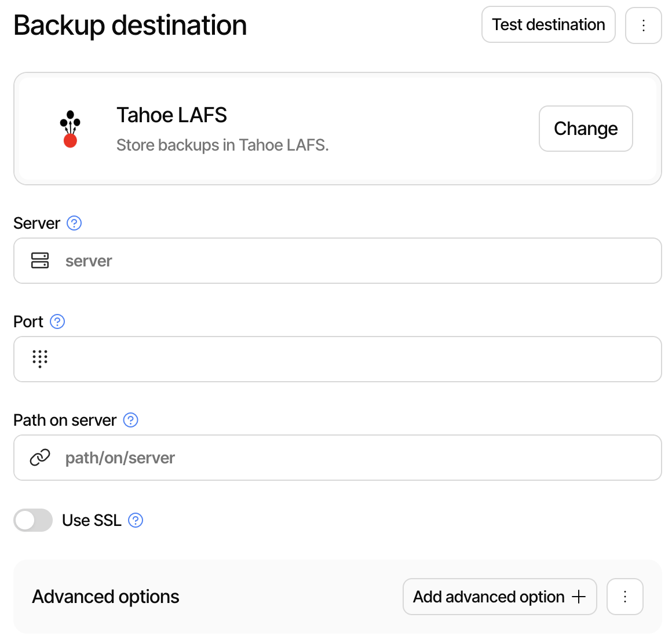The width and height of the screenshot is (672, 636).
Task: Run Test destination
Action: click(548, 24)
